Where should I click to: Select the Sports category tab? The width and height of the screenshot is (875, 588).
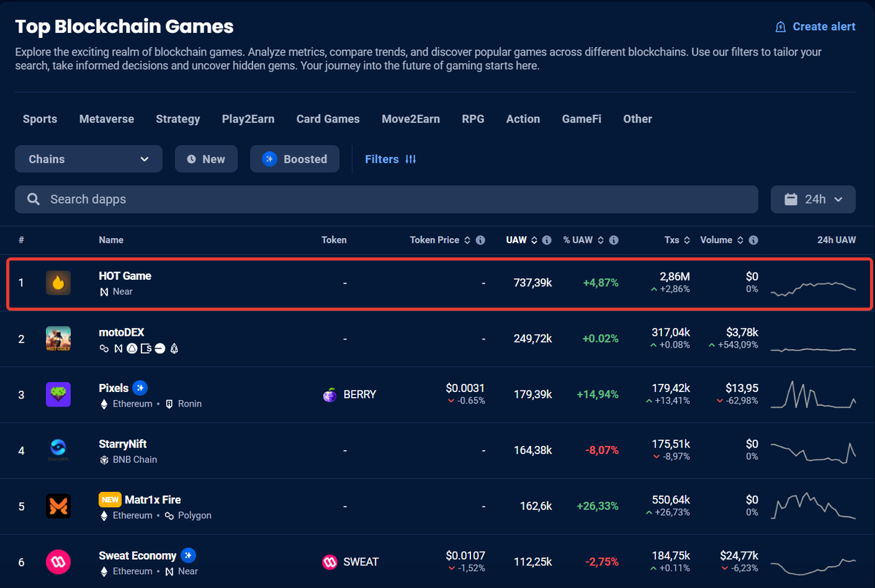tap(40, 119)
